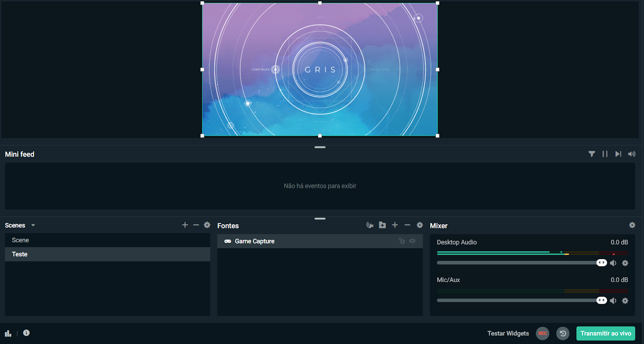Viewport: 644px width, 344px height.
Task: Click Testar Widgets
Action: pos(508,333)
